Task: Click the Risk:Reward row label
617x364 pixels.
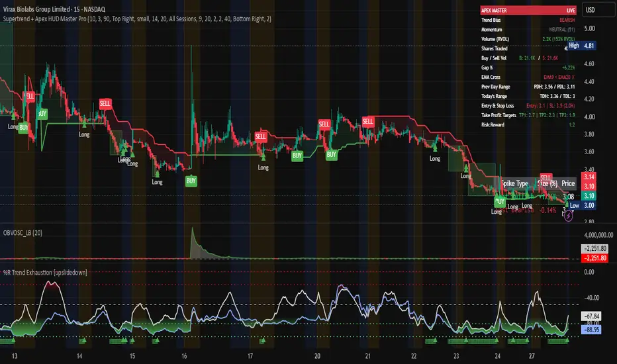Action: [x=493, y=124]
